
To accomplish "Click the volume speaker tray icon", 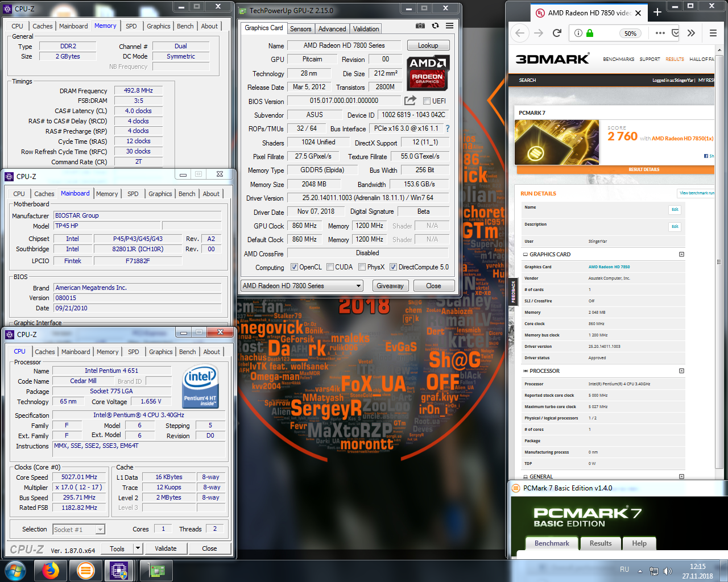I will pyautogui.click(x=668, y=571).
